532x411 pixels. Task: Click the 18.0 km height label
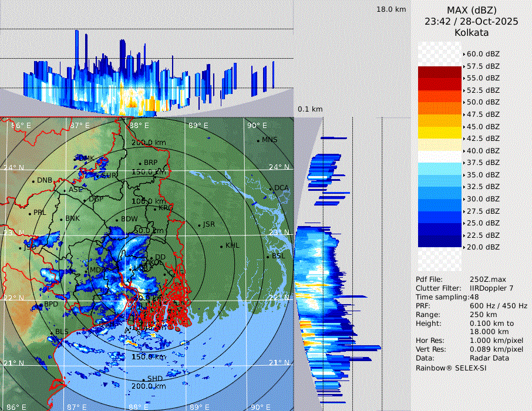tap(391, 9)
